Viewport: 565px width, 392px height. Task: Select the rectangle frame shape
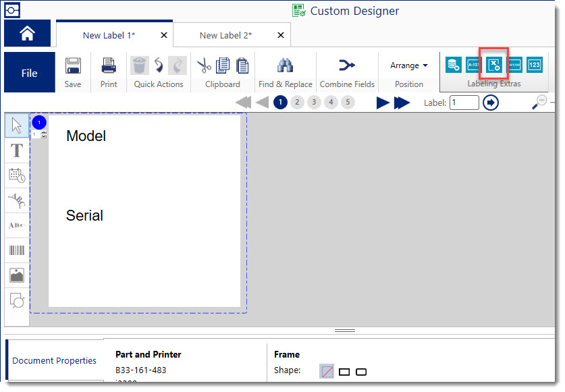tap(344, 372)
